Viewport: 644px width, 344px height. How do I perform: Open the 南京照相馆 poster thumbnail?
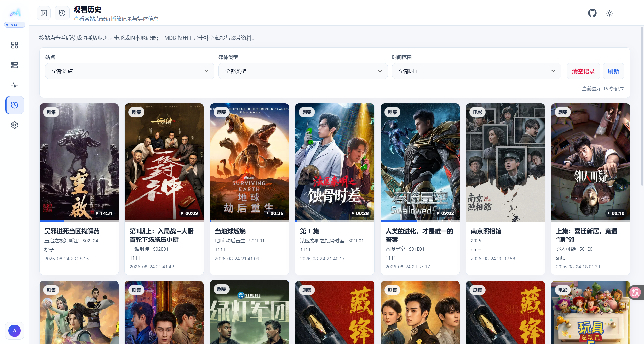[x=505, y=162]
